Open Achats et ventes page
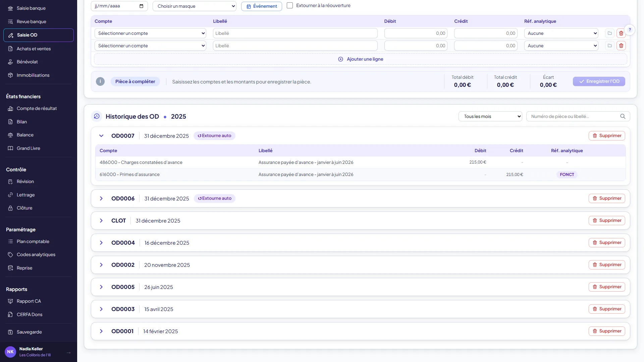This screenshot has width=644, height=362. (38, 49)
